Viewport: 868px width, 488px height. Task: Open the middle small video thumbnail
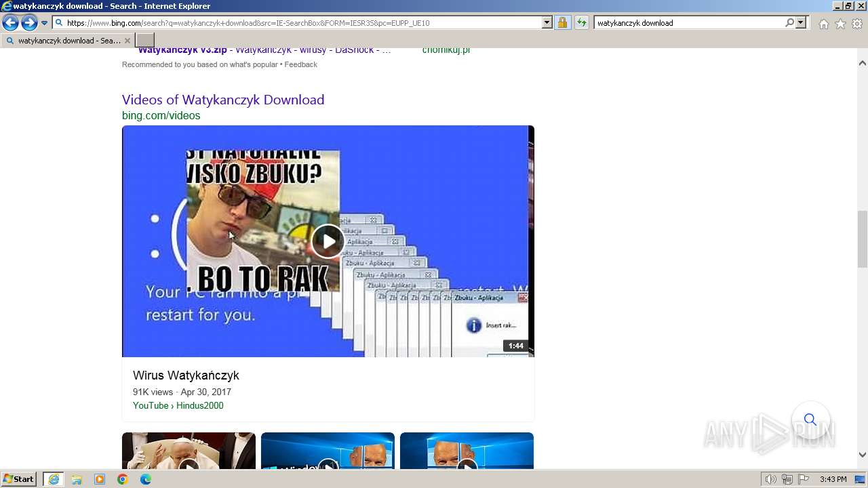point(328,451)
